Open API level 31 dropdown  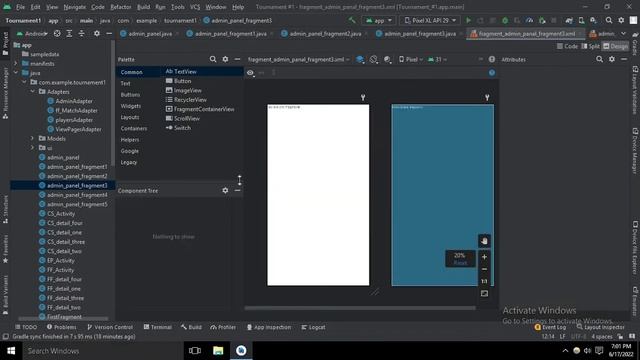(x=437, y=59)
